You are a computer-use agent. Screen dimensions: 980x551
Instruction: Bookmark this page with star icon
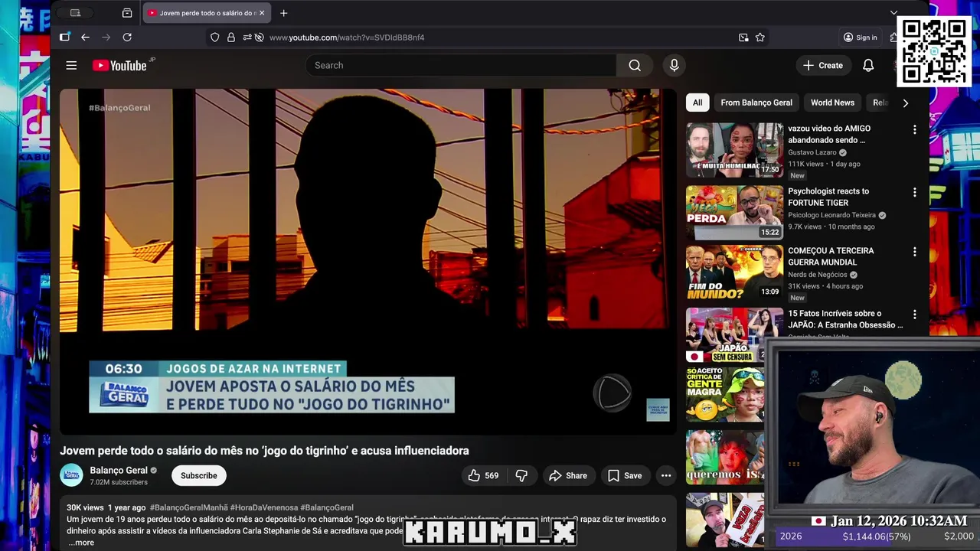pyautogui.click(x=760, y=37)
